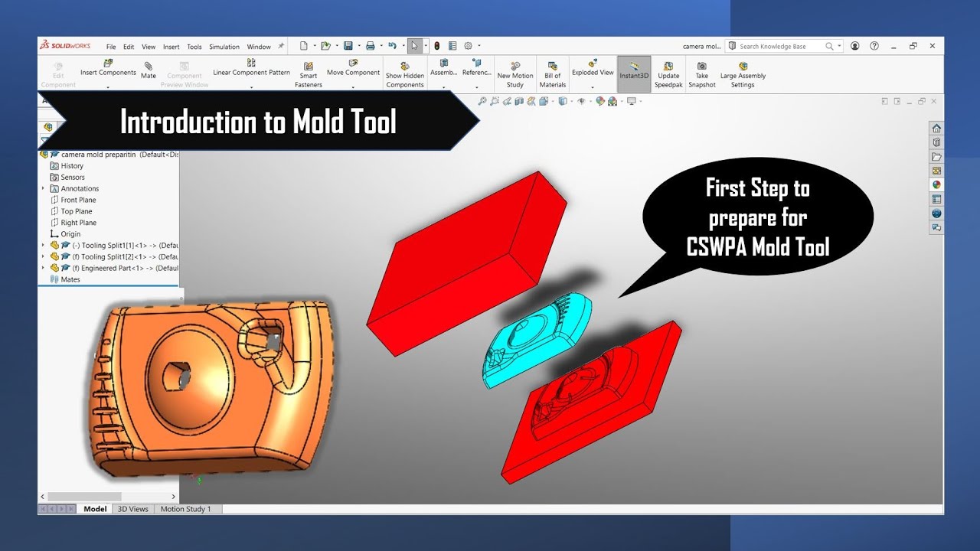This screenshot has height=551, width=980.
Task: Switch to the Model tab
Action: pyautogui.click(x=95, y=509)
